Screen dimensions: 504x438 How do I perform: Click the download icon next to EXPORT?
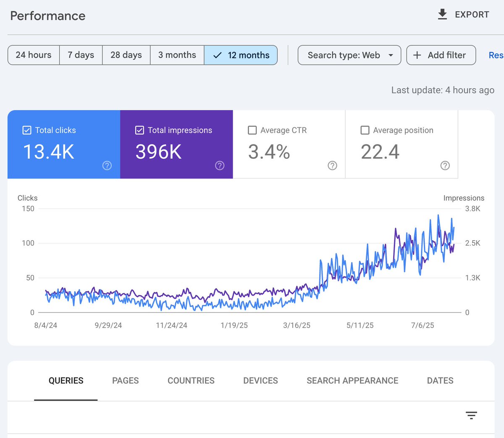[442, 14]
